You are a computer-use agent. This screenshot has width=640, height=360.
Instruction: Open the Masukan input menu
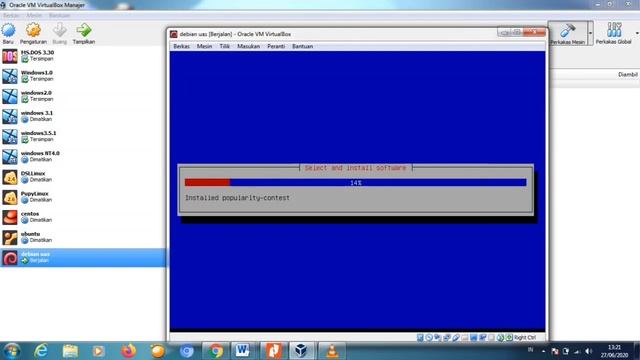(x=249, y=46)
